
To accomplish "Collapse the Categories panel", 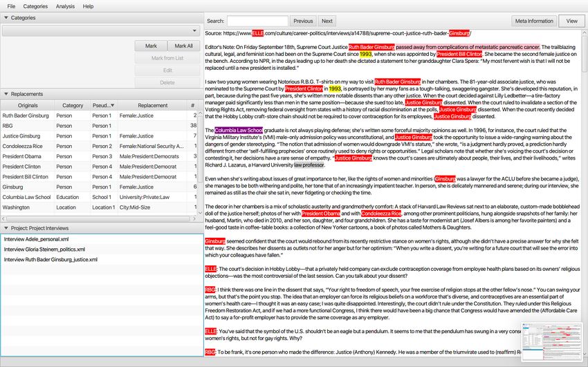I will [6, 17].
